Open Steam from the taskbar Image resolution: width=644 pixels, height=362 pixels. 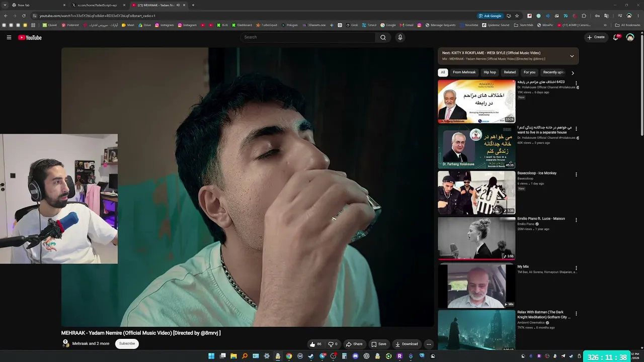tap(311, 356)
